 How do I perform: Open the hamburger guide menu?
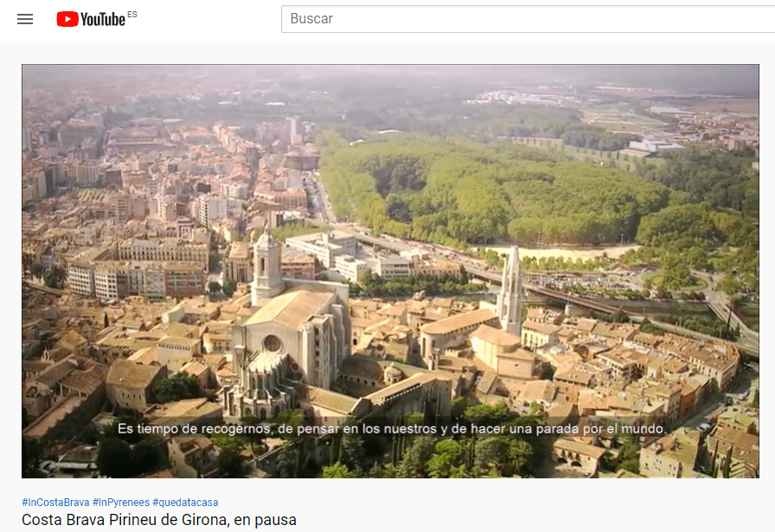point(25,19)
